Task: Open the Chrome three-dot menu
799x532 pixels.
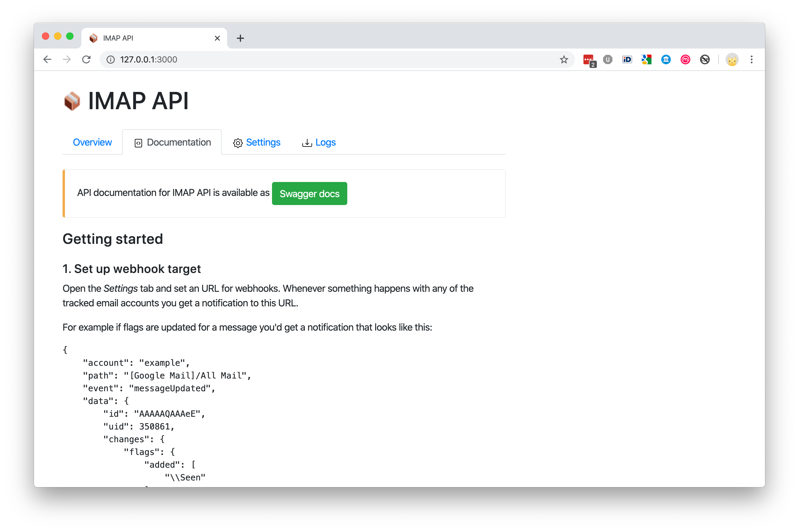Action: click(751, 60)
